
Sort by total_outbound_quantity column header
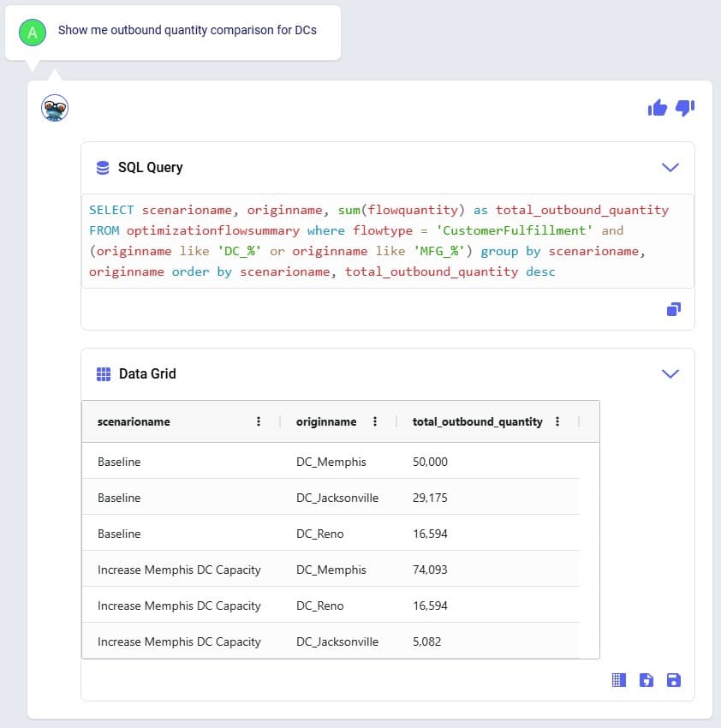tap(477, 421)
